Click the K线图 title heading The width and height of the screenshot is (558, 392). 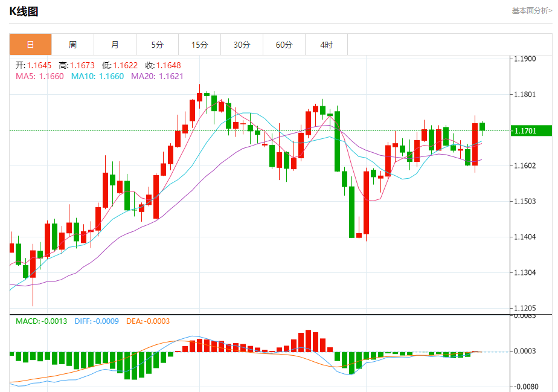click(x=24, y=11)
